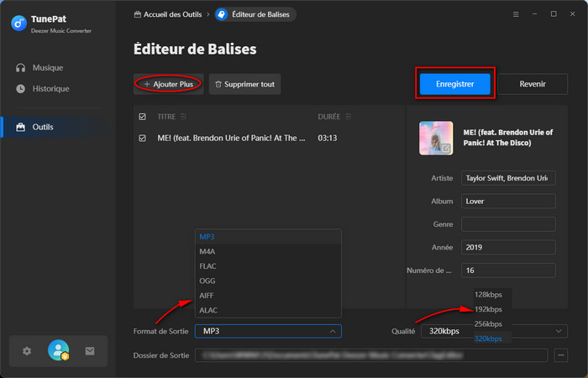Click the song title beside the cover
The height and width of the screenshot is (378, 588).
[x=507, y=138]
